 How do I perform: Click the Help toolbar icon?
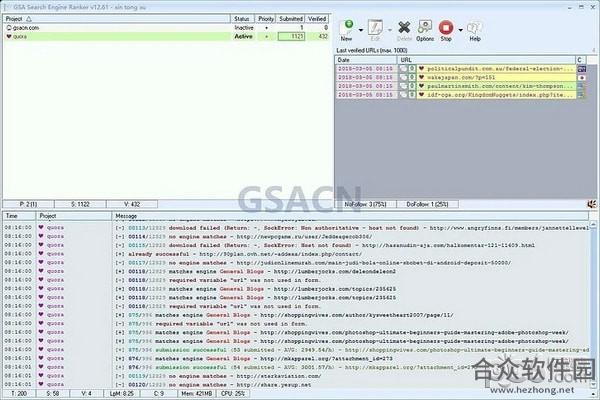pyautogui.click(x=475, y=30)
